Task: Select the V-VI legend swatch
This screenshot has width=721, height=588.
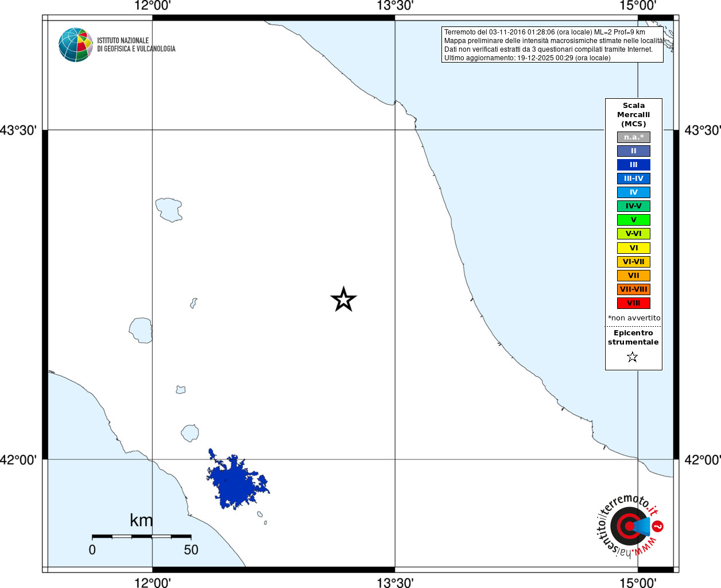Action: click(634, 234)
